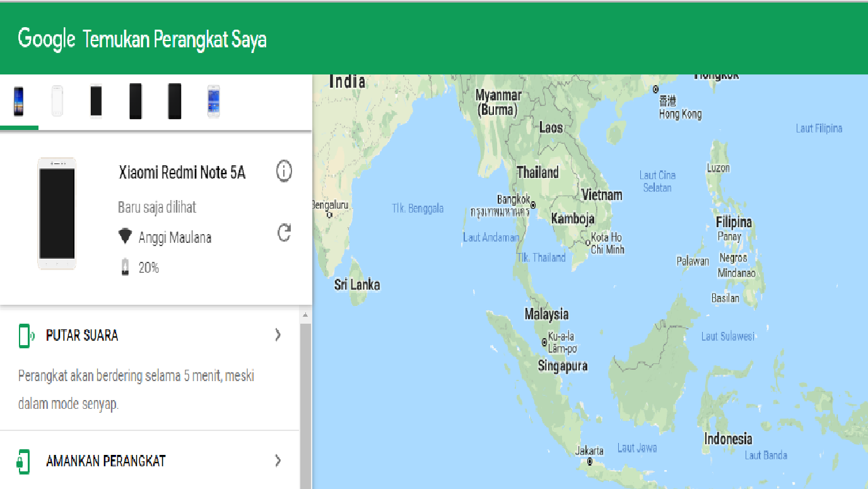
Task: Click the Hong Kong city marker on map
Action: point(655,89)
